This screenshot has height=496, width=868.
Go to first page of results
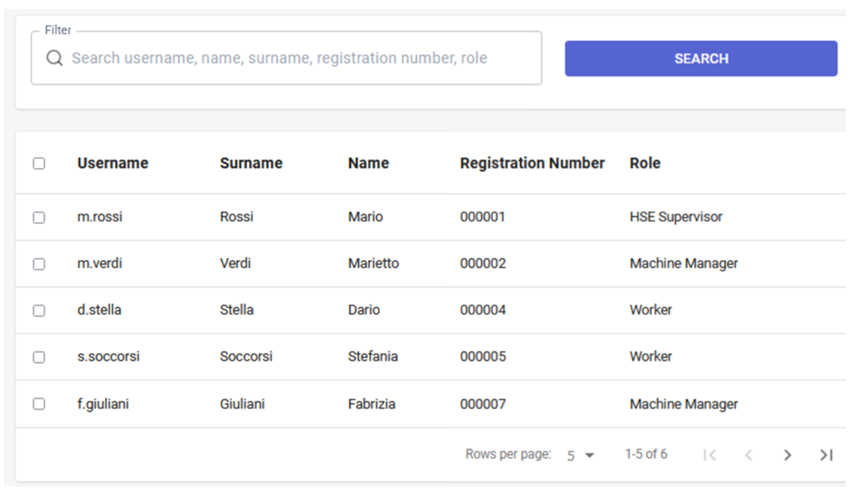[x=710, y=455]
